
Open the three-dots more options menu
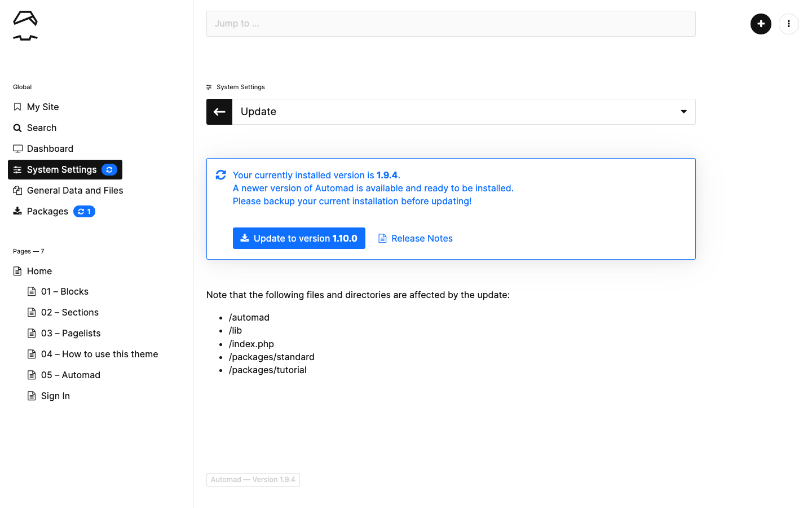[x=788, y=24]
